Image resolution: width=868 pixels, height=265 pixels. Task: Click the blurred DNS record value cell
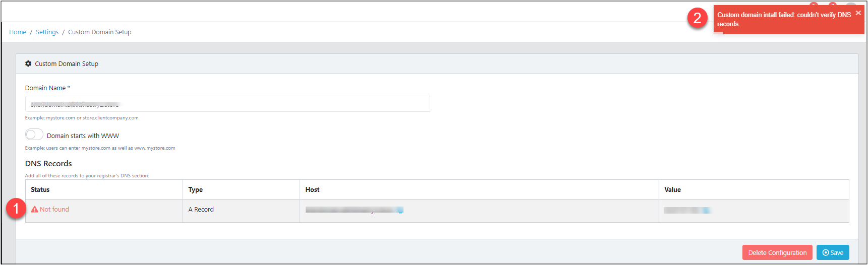pos(754,211)
